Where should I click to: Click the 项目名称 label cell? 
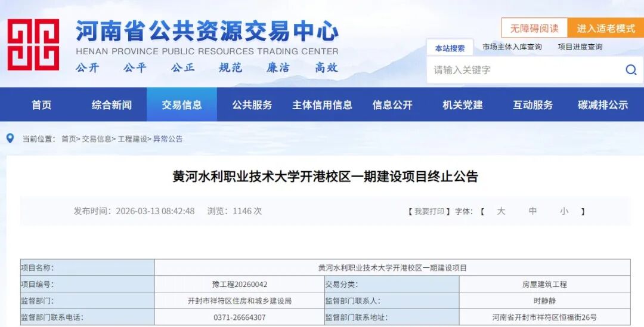tap(88, 268)
